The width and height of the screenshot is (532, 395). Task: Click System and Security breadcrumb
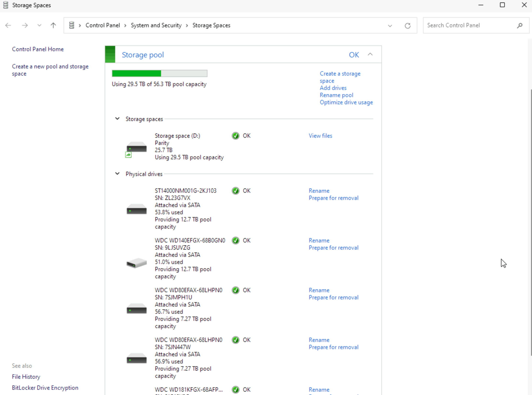pyautogui.click(x=156, y=25)
